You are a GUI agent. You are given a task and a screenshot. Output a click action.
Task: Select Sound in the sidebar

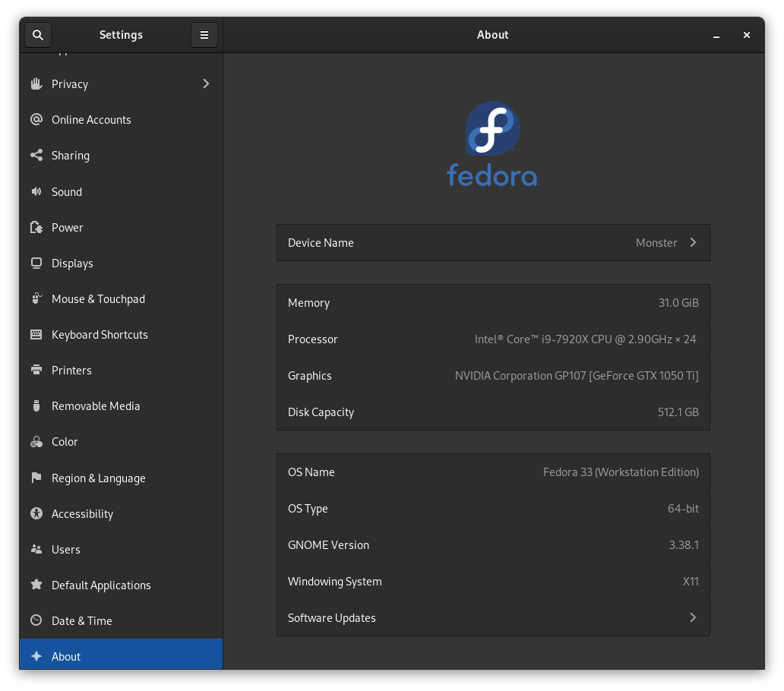coord(121,191)
